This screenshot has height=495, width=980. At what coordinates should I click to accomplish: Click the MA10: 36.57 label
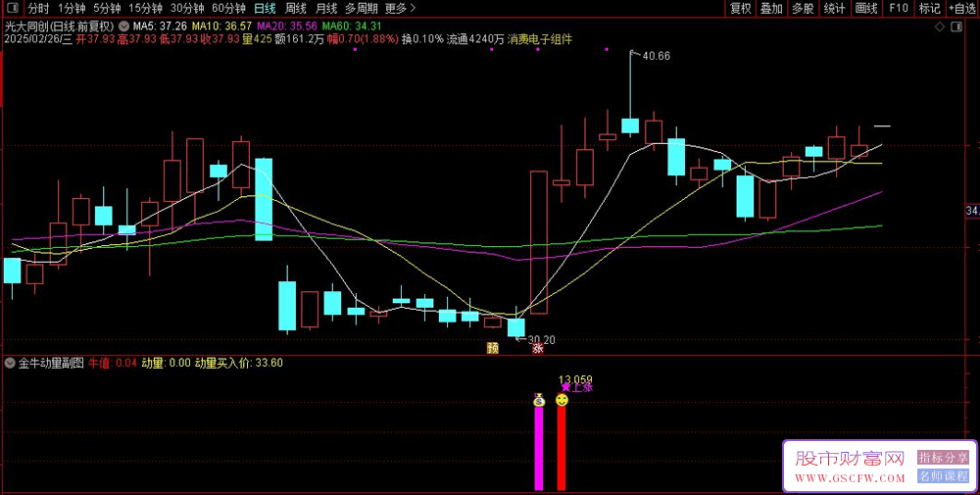pos(221,26)
